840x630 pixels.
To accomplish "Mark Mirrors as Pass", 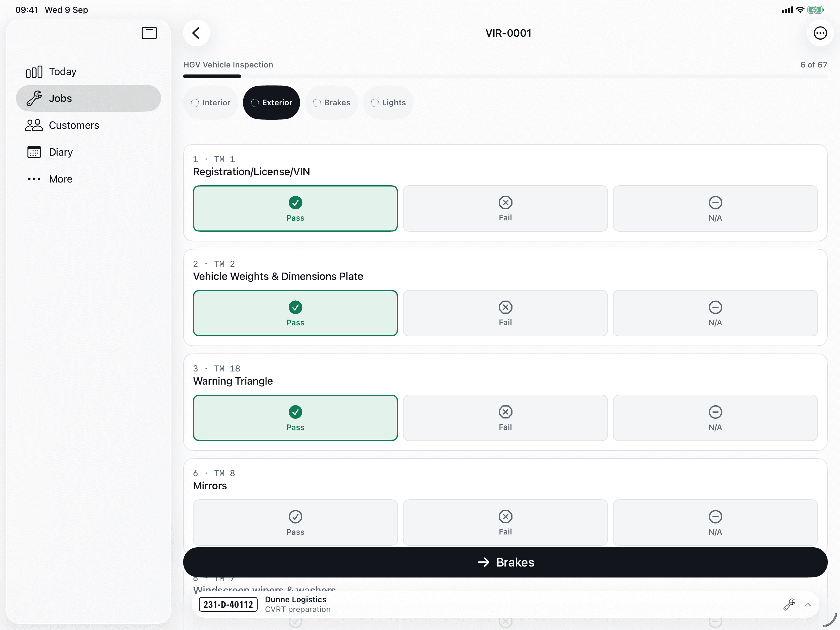I will click(295, 523).
